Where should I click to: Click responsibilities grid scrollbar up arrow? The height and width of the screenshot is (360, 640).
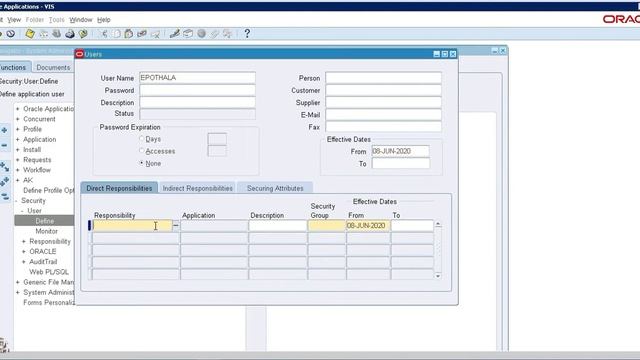tap(438, 224)
